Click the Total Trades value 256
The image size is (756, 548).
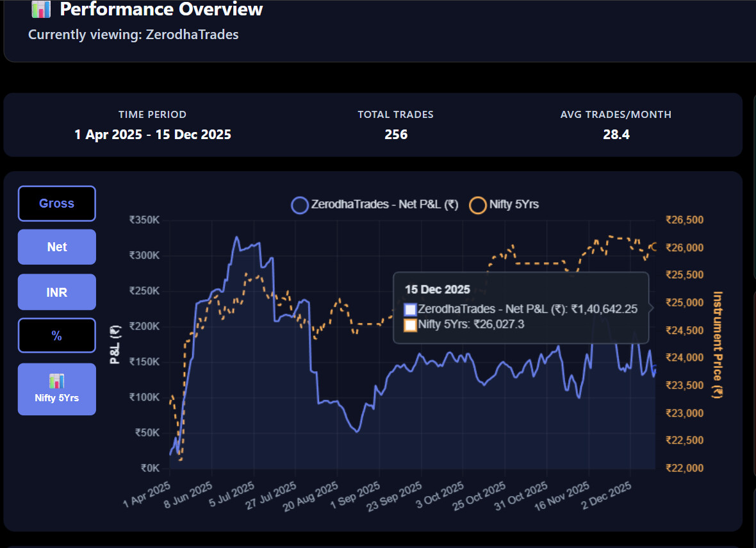395,135
